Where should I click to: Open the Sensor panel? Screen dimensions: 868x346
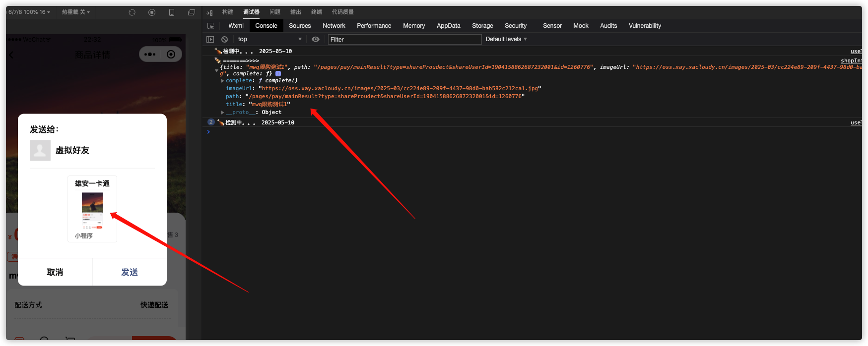552,26
